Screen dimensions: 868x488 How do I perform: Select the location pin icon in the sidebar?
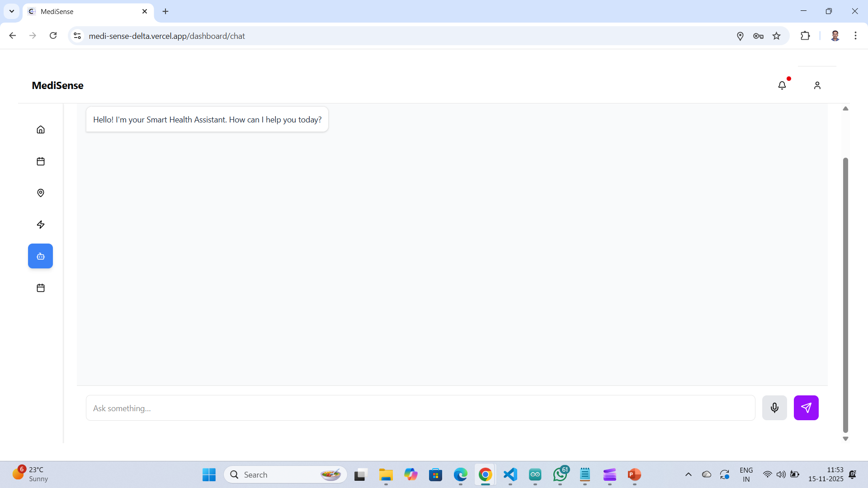pyautogui.click(x=41, y=193)
